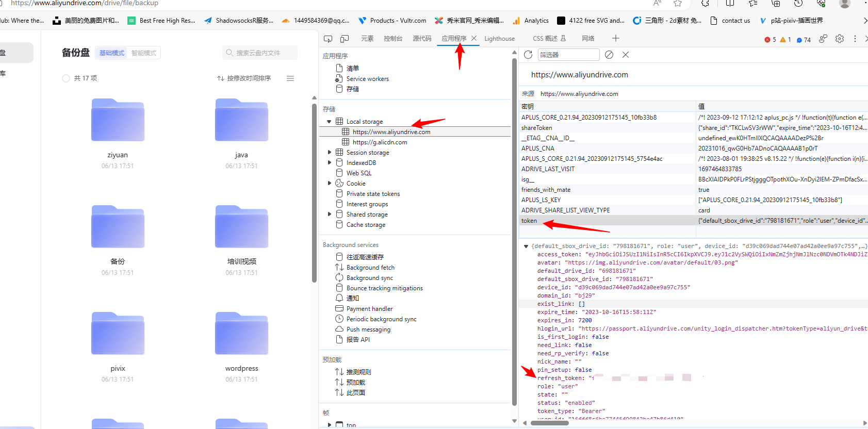Image resolution: width=868 pixels, height=429 pixels.
Task: Open the file list view options icon
Action: click(x=290, y=78)
